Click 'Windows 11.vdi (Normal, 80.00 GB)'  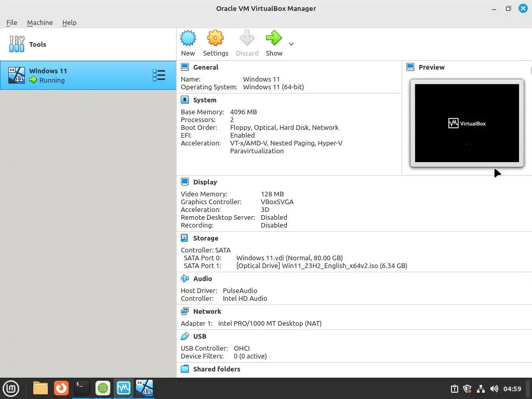[289, 258]
